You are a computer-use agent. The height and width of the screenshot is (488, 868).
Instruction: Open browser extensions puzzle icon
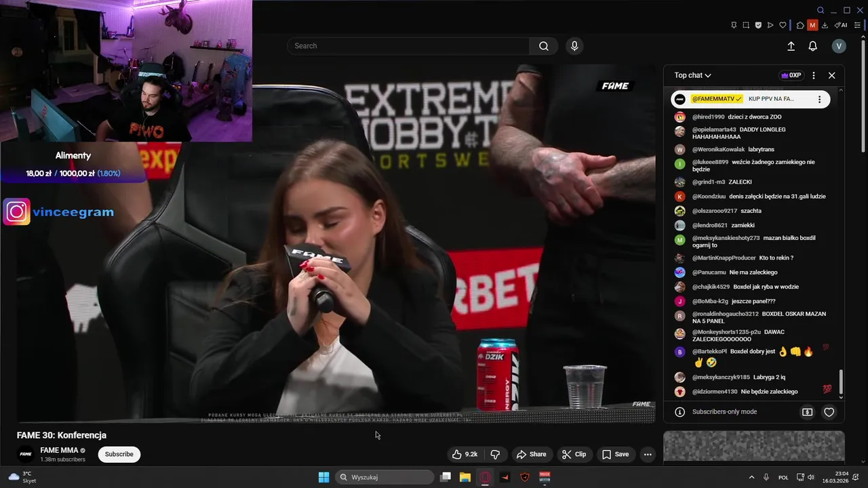(x=800, y=25)
